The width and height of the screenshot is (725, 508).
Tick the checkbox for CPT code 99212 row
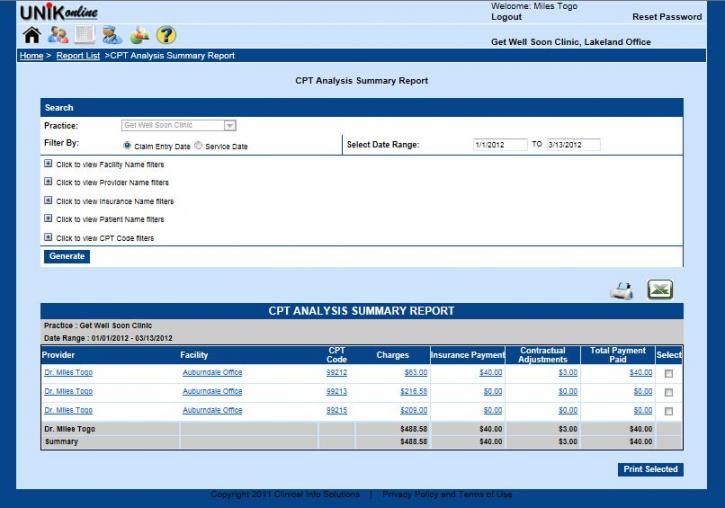pos(669,373)
